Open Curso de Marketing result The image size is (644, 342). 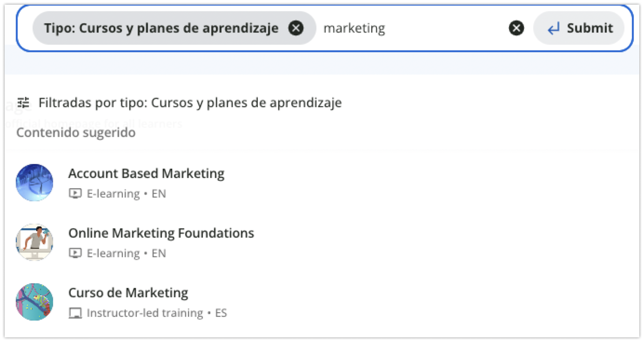pyautogui.click(x=128, y=293)
